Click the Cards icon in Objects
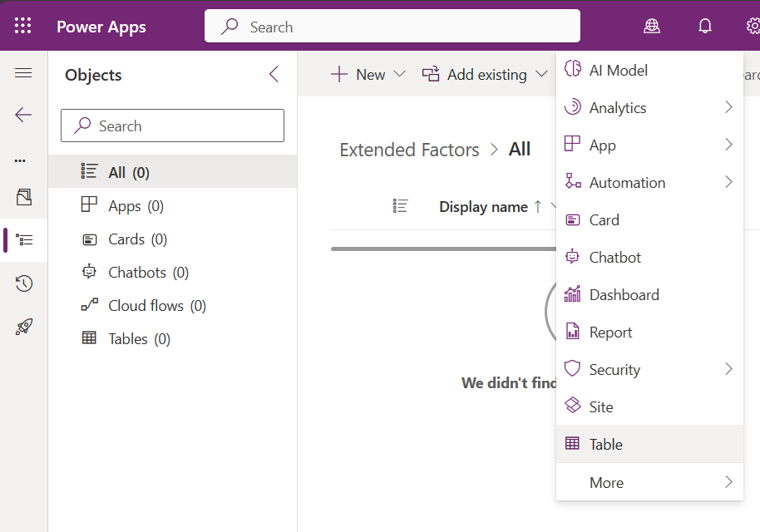The image size is (760, 532). [x=90, y=239]
